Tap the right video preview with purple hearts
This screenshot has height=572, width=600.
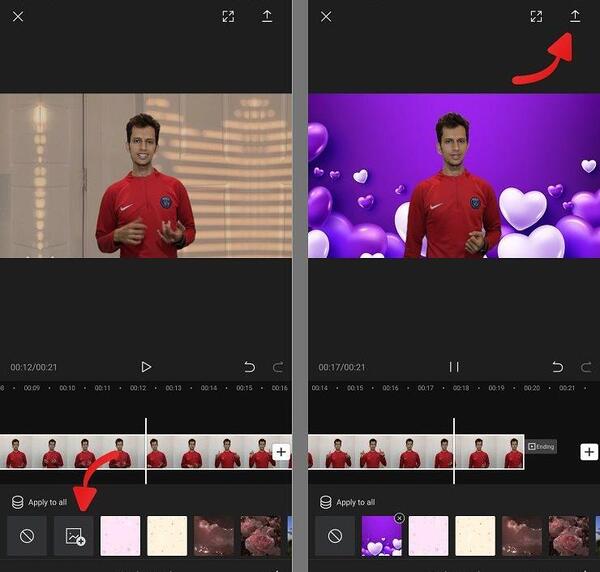pyautogui.click(x=454, y=176)
